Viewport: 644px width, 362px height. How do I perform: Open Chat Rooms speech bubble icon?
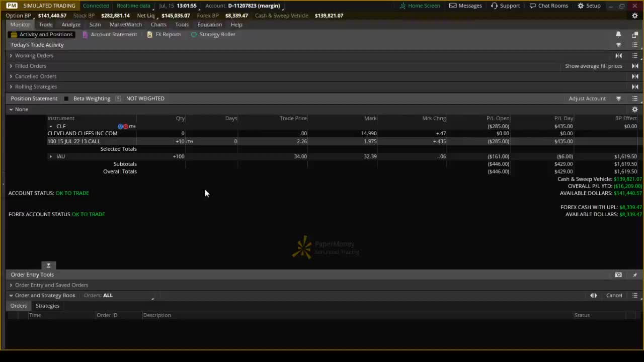pyautogui.click(x=533, y=6)
